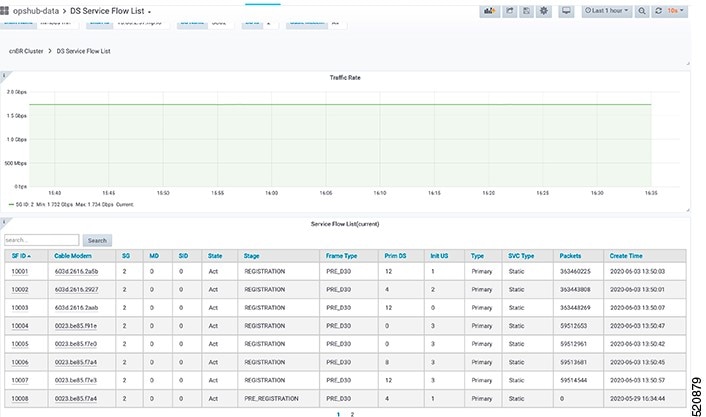706x417 pixels.
Task: Sort by Prim DS column header
Action: pyautogui.click(x=395, y=256)
